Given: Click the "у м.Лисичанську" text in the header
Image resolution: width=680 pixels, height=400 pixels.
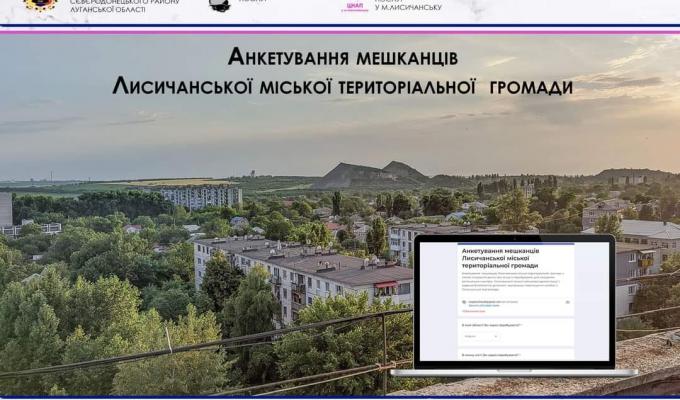Looking at the screenshot, I should 408,8.
